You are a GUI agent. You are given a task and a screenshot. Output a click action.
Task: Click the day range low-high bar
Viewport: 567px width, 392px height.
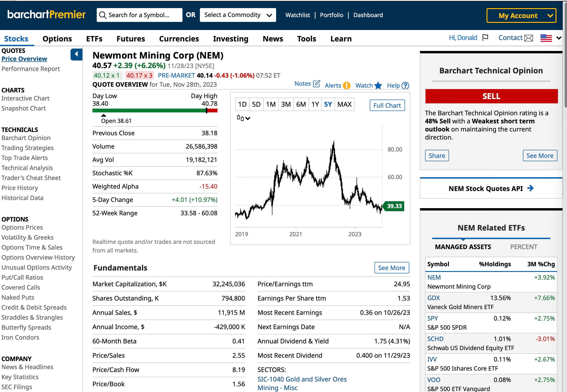(x=155, y=111)
